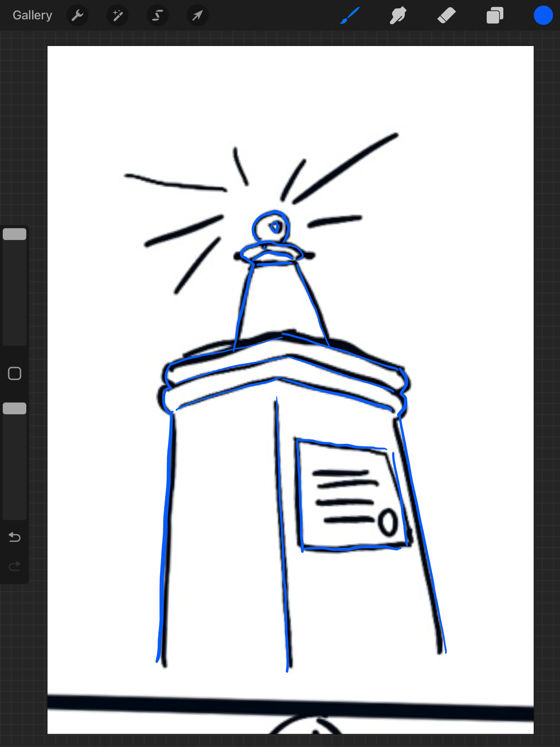Tap the small oval drawn on the plaque

(388, 522)
